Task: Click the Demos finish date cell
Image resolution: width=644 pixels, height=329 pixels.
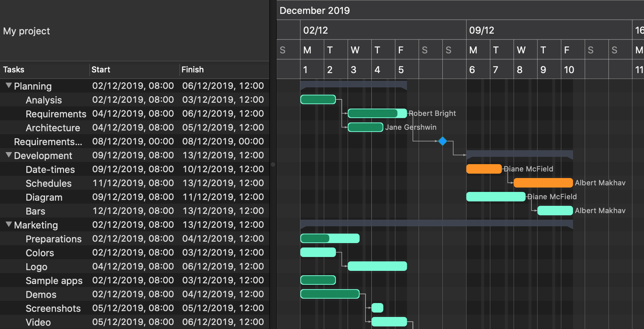Action: (x=223, y=294)
